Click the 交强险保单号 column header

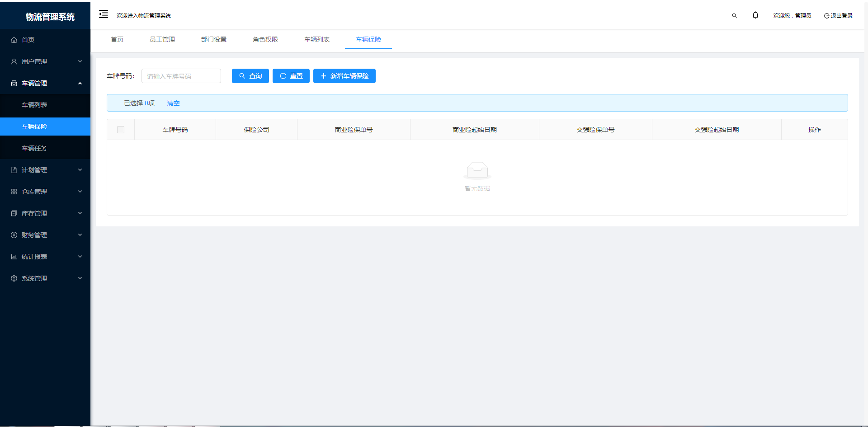pos(595,130)
